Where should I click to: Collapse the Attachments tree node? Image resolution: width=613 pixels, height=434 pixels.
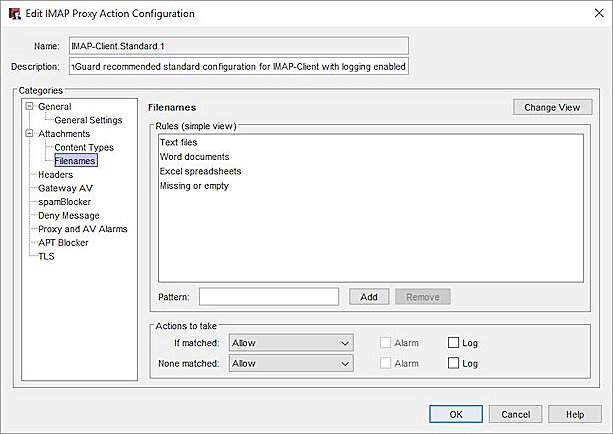click(29, 133)
